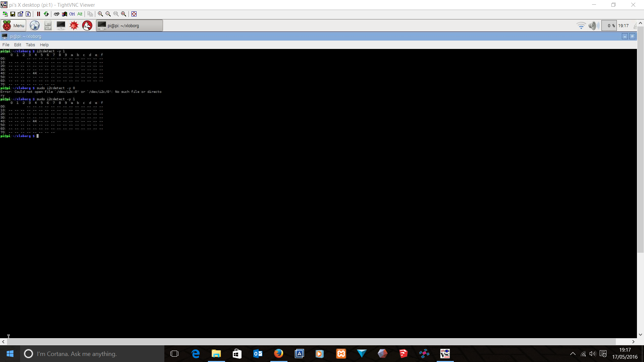Open connection options toolbar icon
644x362 pixels.
(20, 14)
